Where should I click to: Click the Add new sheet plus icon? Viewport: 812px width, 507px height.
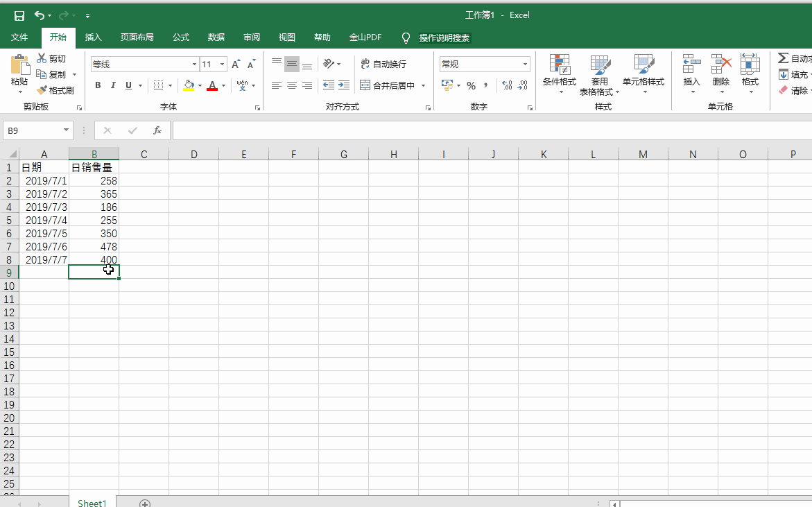pyautogui.click(x=144, y=503)
